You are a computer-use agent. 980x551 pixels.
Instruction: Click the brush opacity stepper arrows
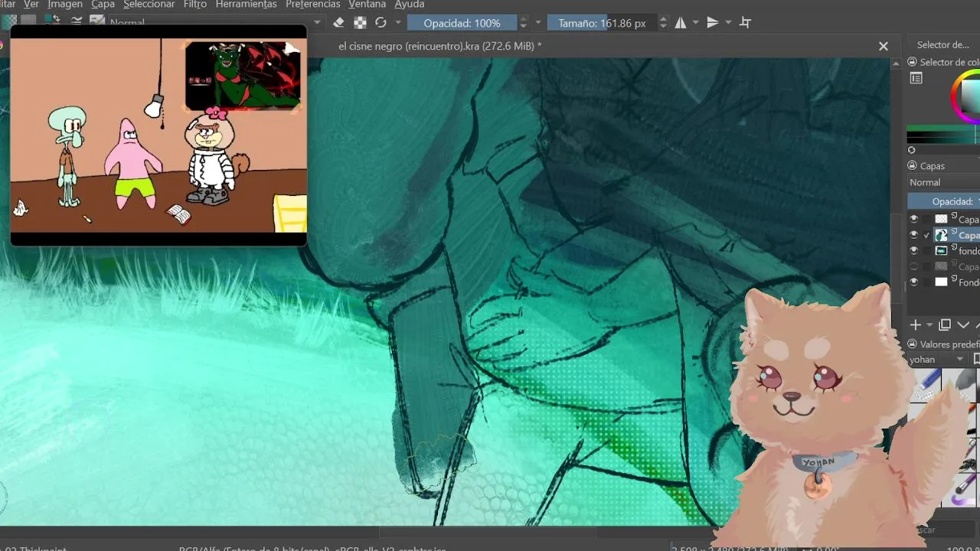tap(524, 23)
